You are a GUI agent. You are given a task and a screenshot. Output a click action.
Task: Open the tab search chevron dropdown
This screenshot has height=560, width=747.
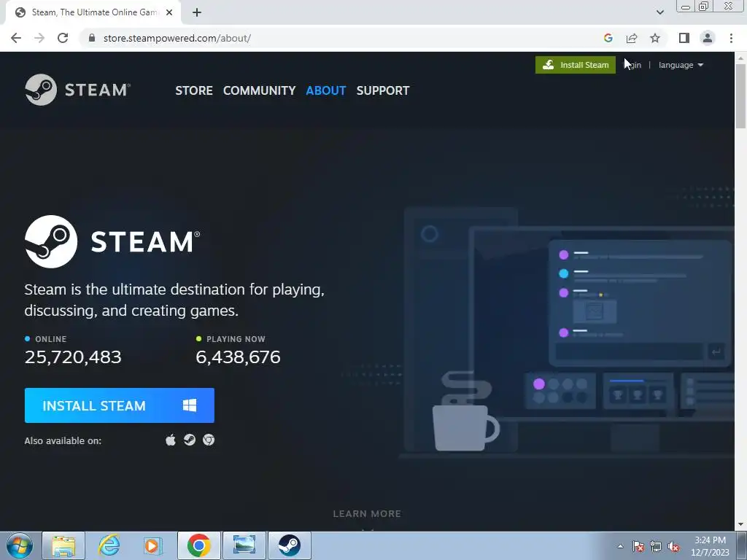[x=659, y=12]
